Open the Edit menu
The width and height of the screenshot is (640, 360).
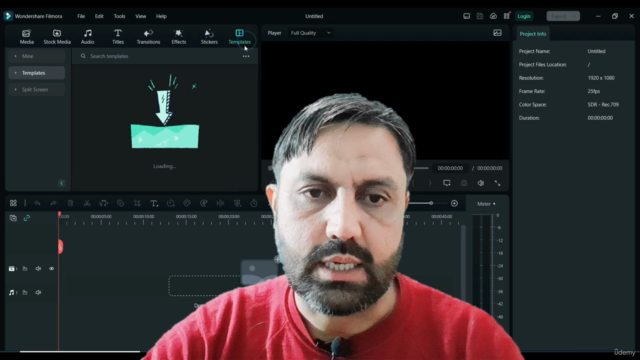[x=99, y=16]
